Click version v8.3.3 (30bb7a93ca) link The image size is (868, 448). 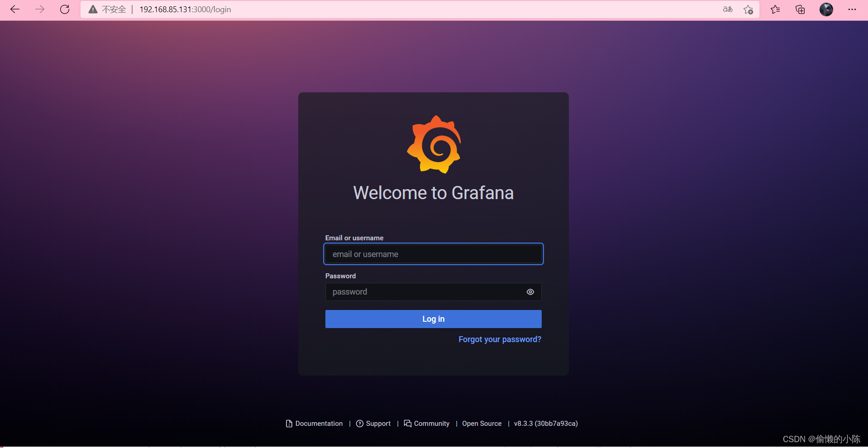[546, 424]
